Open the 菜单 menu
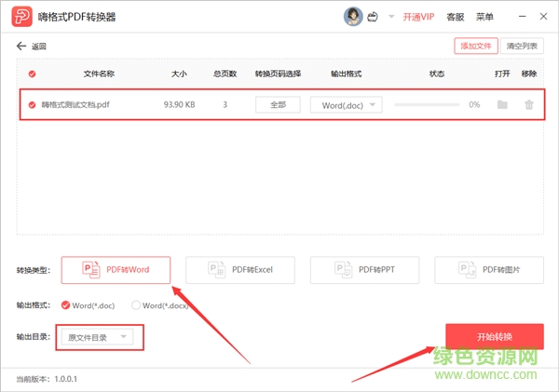This screenshot has width=559, height=392. [484, 17]
